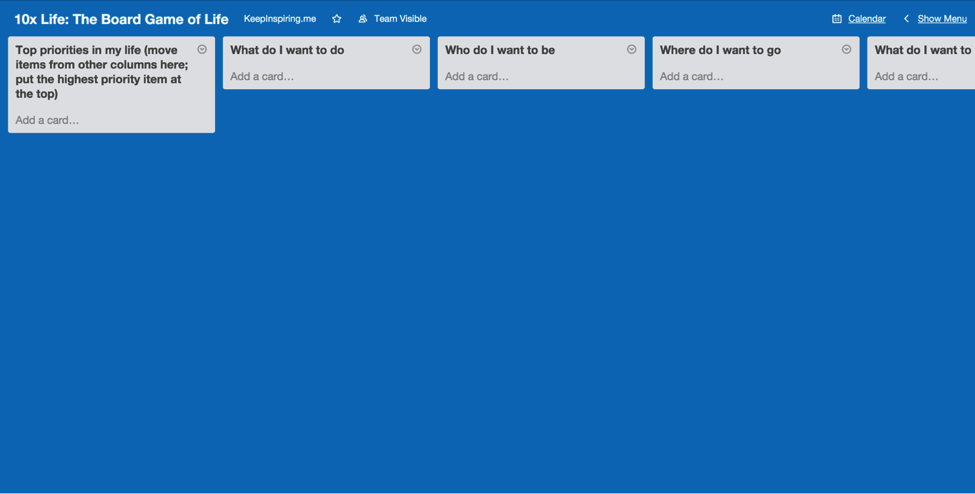The width and height of the screenshot is (975, 494).
Task: Add a card under 'Who do I want to be'
Action: click(x=477, y=76)
